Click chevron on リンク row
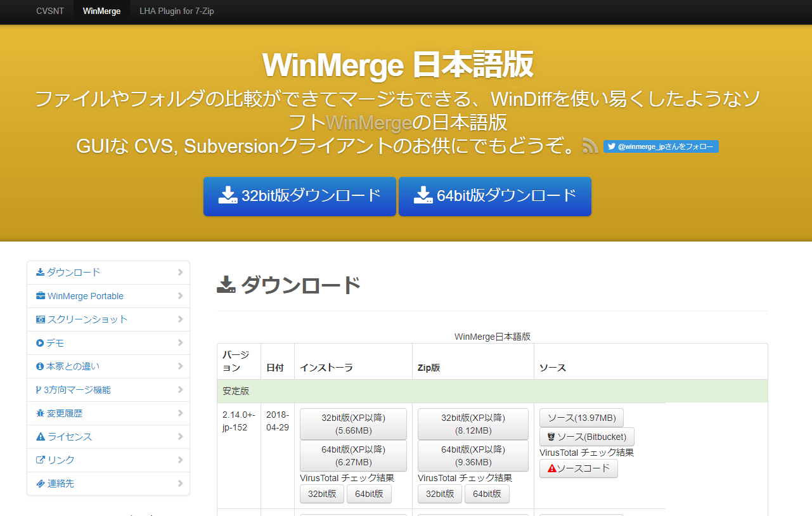The width and height of the screenshot is (812, 516). 180,460
